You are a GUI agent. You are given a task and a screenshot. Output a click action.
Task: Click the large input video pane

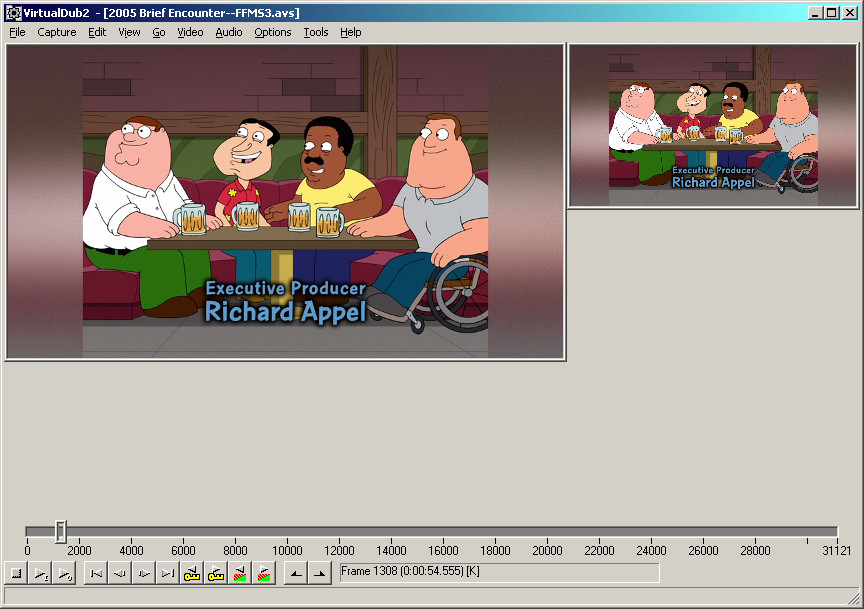click(x=285, y=202)
